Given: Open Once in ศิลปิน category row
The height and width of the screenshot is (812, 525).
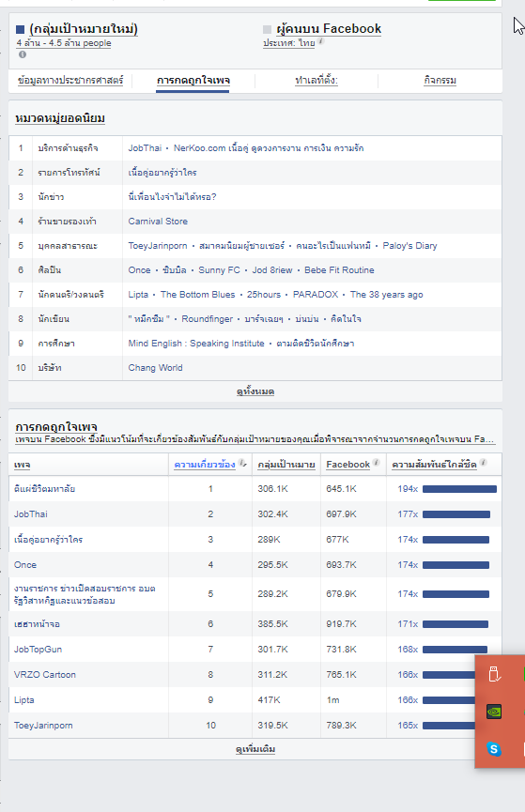Looking at the screenshot, I should coord(139,269).
